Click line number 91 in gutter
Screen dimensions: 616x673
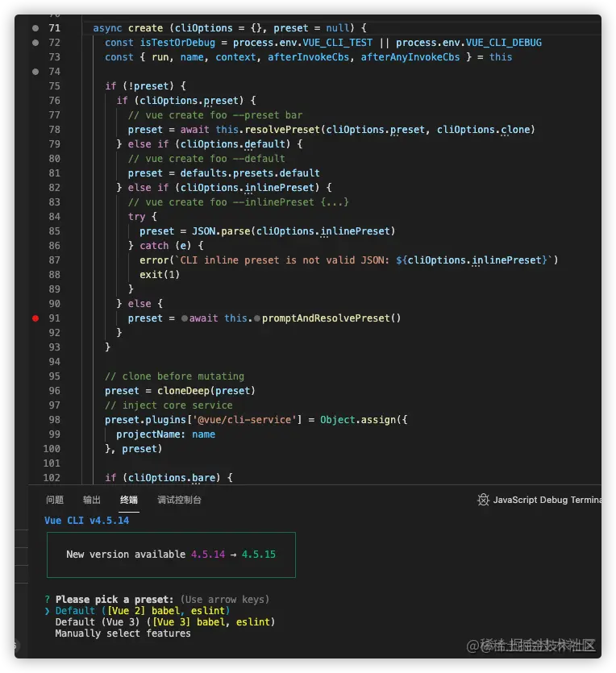54,318
